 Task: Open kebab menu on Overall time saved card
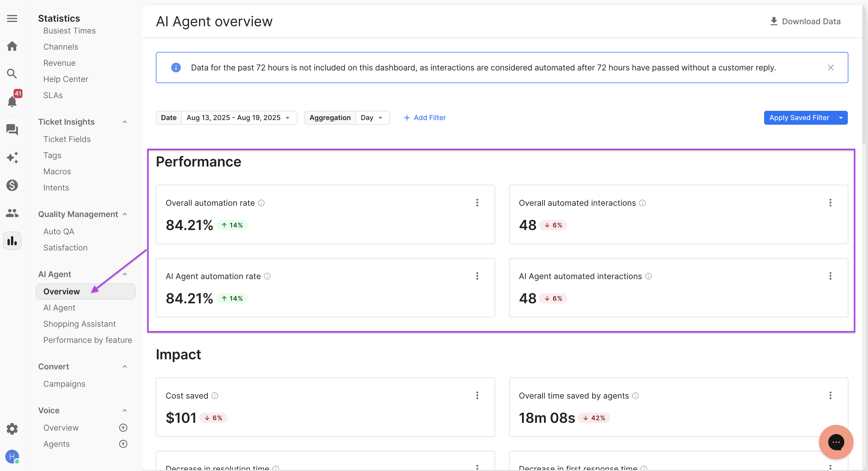830,395
